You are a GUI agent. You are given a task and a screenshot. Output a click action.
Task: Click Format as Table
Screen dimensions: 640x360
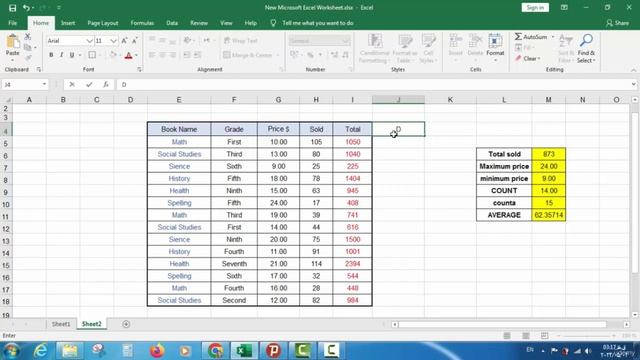(x=404, y=49)
